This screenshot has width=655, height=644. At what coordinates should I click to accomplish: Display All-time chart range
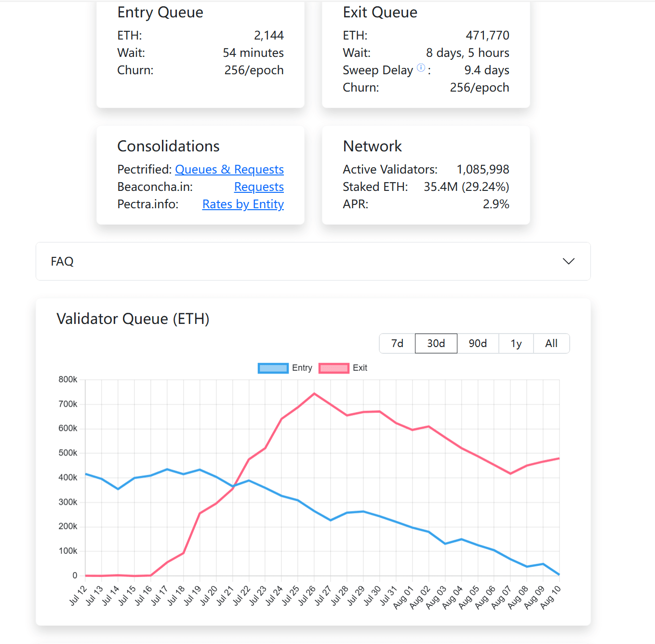[x=551, y=344]
